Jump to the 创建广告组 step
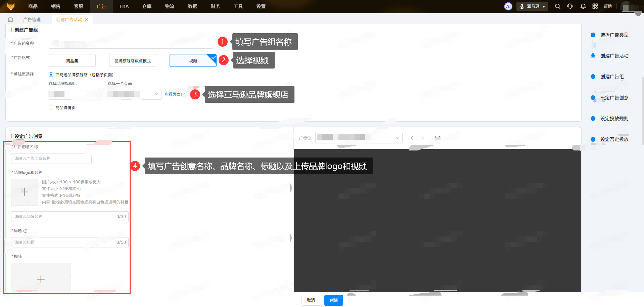This screenshot has width=644, height=307. [612, 77]
